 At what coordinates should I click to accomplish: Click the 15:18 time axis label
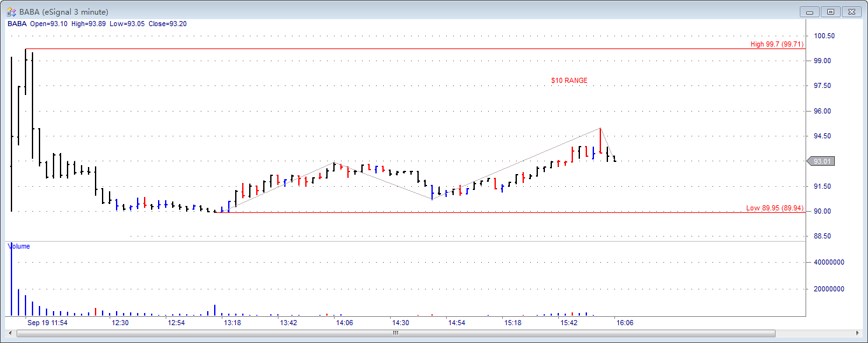coord(512,323)
